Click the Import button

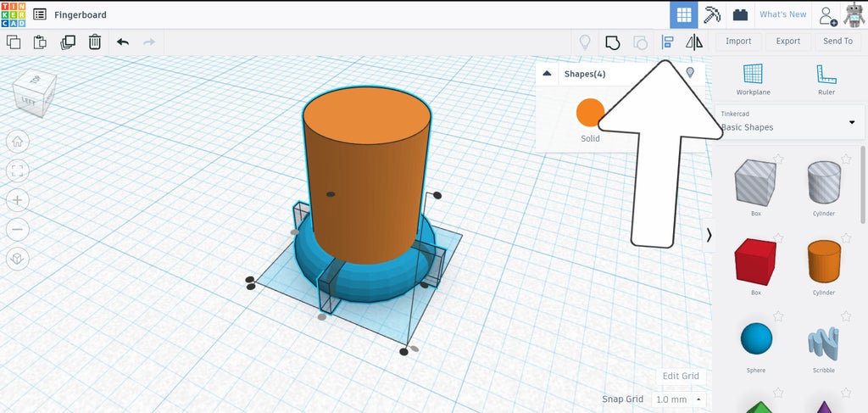[738, 41]
